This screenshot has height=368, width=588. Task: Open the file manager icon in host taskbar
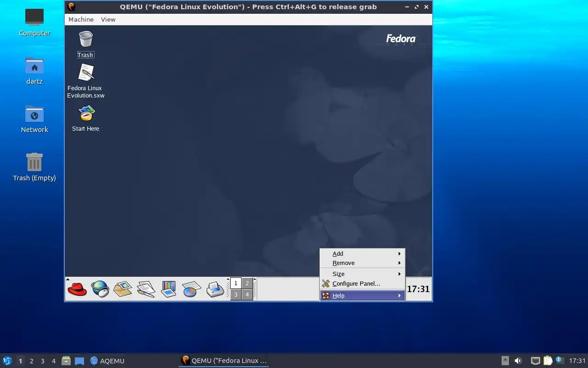[66, 361]
